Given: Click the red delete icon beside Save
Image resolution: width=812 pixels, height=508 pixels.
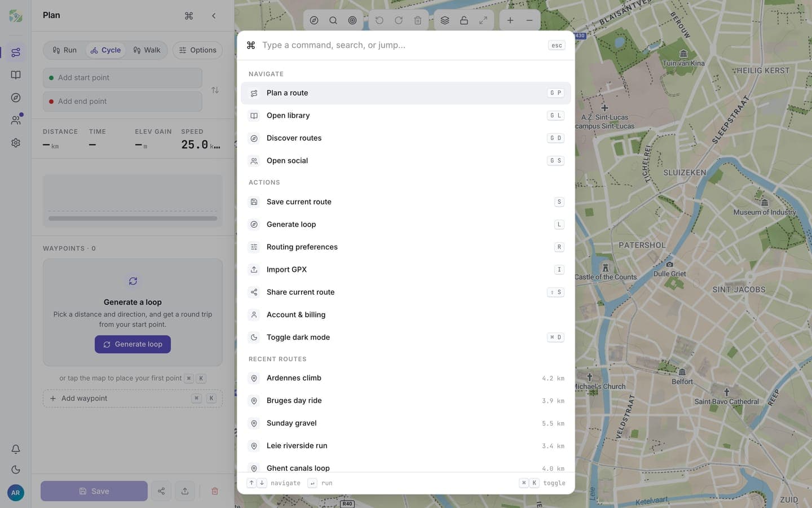Looking at the screenshot, I should click(x=215, y=491).
